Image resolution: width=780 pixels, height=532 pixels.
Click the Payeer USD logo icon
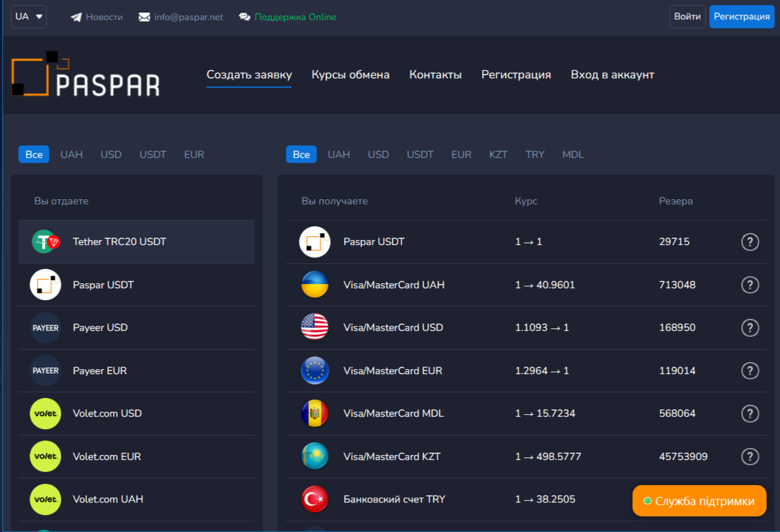pos(46,328)
